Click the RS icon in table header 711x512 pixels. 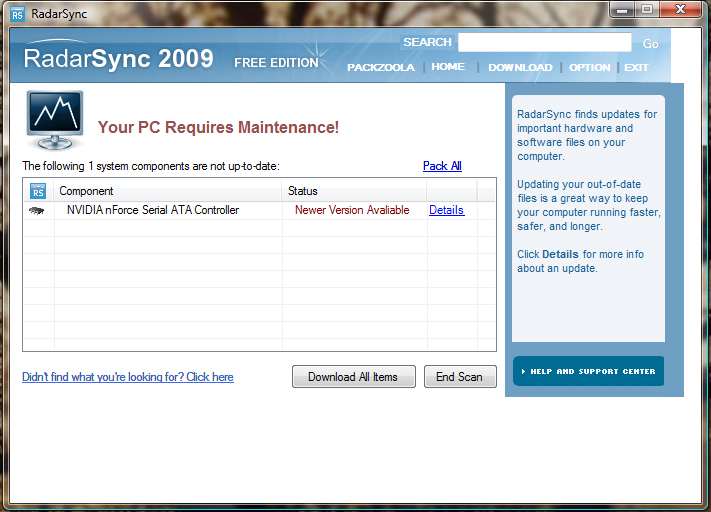[x=38, y=191]
